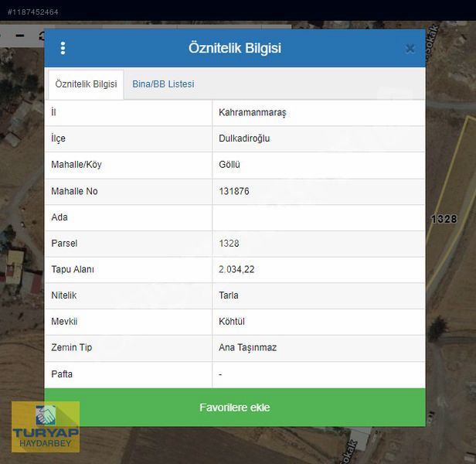This screenshot has width=476, height=464.
Task: Click the Tapu Alanı row label
Action: point(73,269)
